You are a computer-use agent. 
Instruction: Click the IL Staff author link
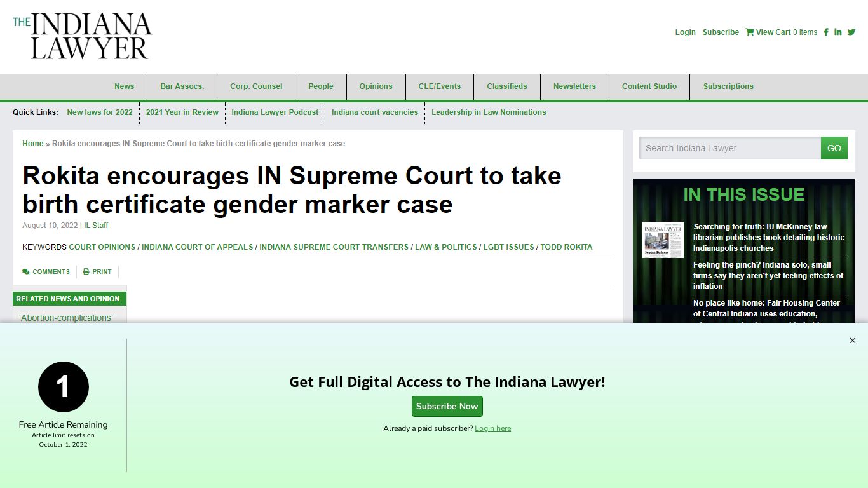tap(96, 226)
